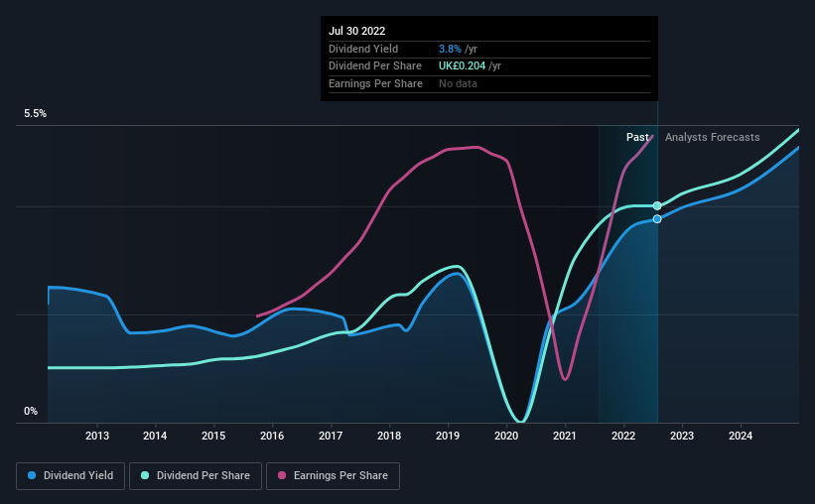Click the 5.5% y-axis label
Screen dimensions: 815x504
click(36, 114)
